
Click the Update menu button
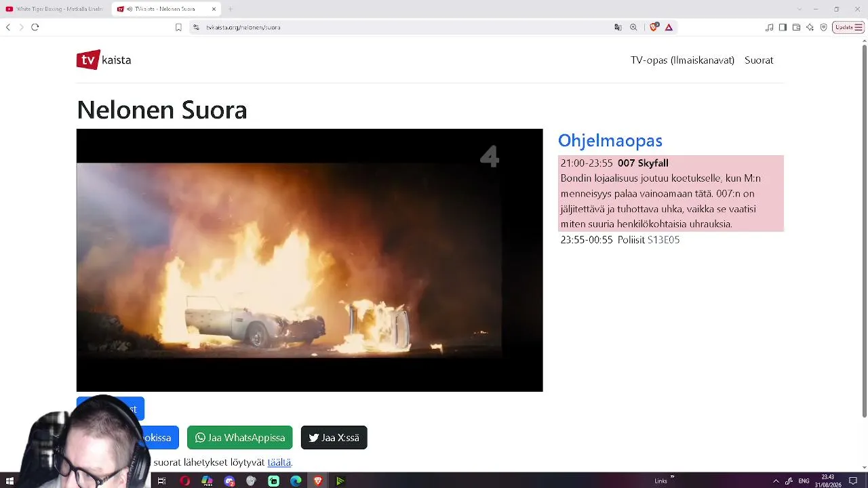click(848, 27)
